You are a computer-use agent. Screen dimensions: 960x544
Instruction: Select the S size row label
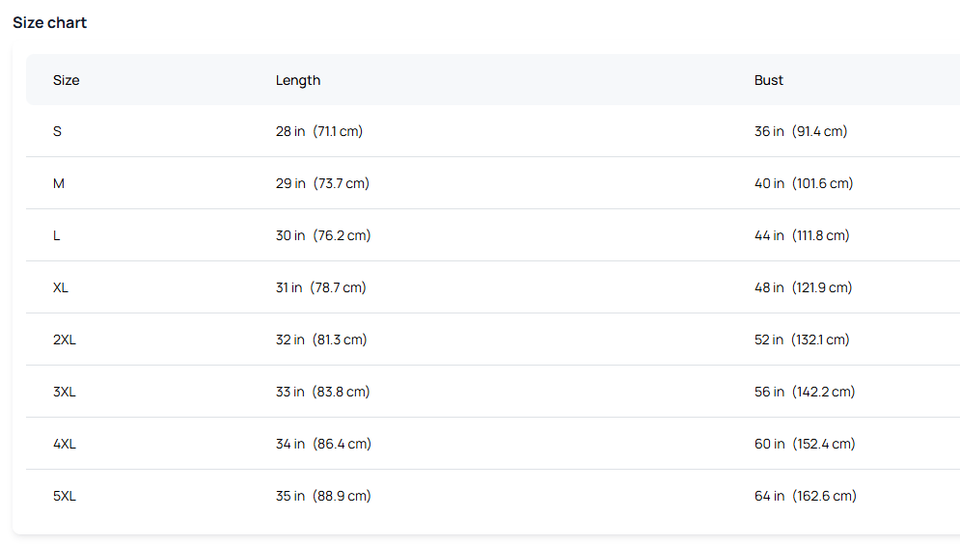pos(57,131)
